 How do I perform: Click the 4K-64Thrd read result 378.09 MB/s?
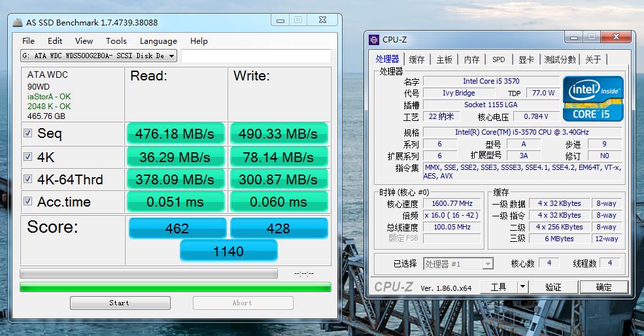click(175, 180)
